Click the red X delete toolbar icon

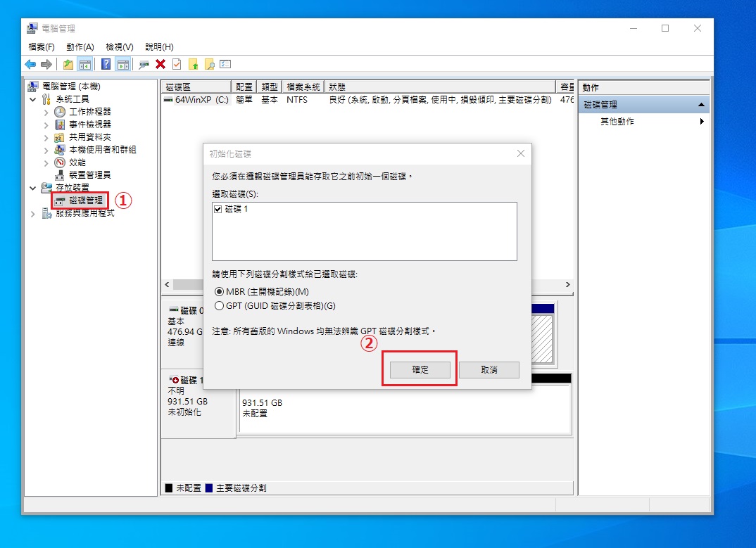coord(160,64)
